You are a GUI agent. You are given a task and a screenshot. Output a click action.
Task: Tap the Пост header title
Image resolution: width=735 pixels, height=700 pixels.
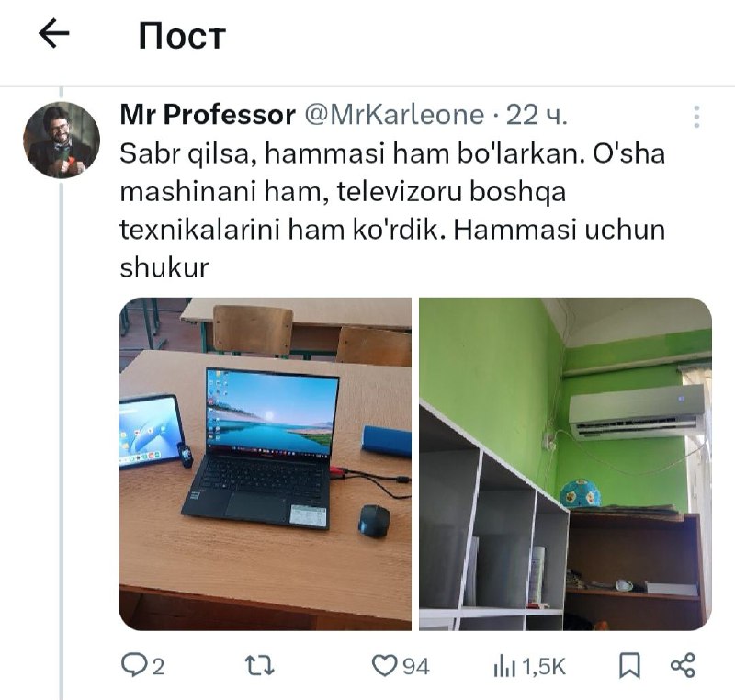click(x=182, y=36)
